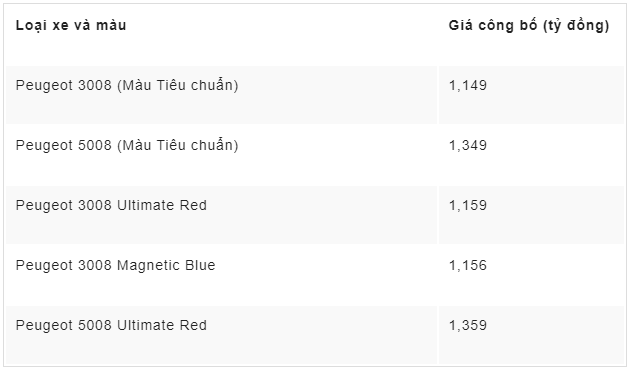Select Peugeot 3008 (Màu Tiêu chuẩn) cell

tap(221, 95)
